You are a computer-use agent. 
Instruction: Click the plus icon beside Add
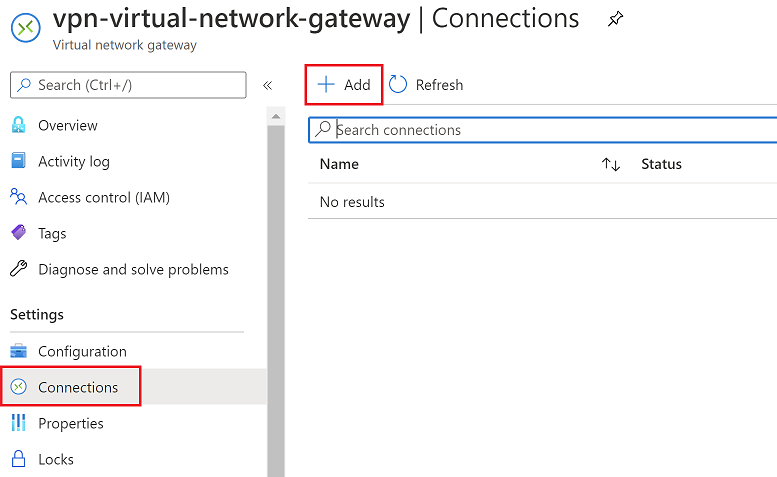[x=326, y=85]
